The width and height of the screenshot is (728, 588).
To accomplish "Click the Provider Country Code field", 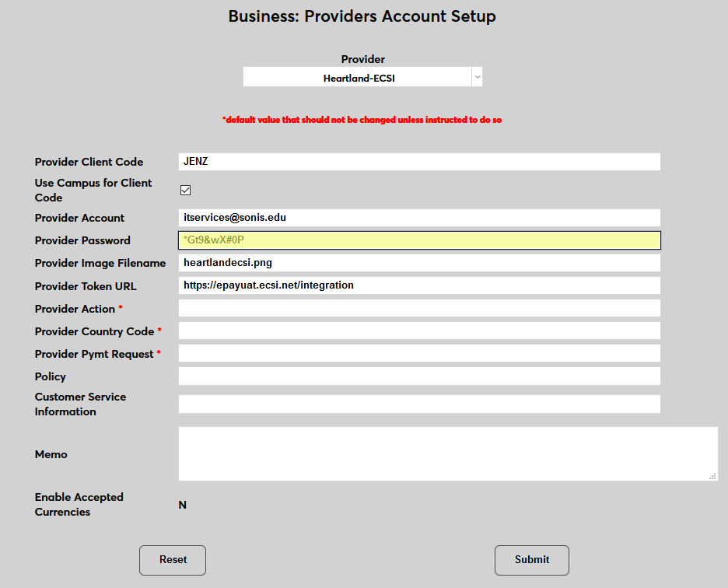I will click(419, 331).
